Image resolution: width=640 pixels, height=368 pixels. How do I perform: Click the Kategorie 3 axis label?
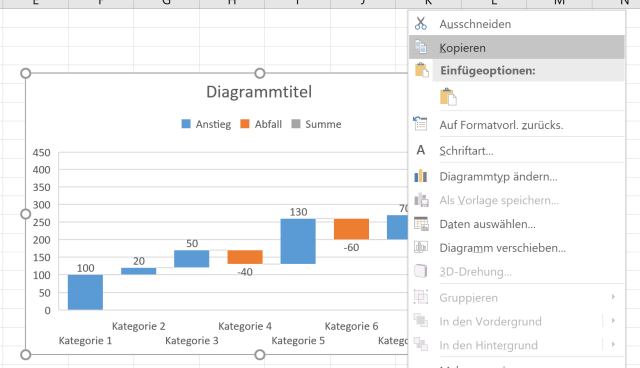pyautogui.click(x=192, y=341)
